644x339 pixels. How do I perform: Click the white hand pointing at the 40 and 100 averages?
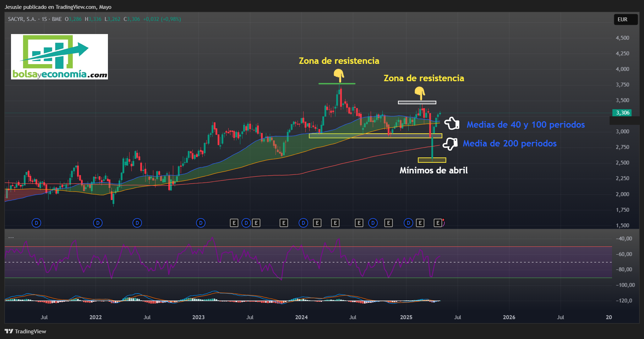pos(452,123)
